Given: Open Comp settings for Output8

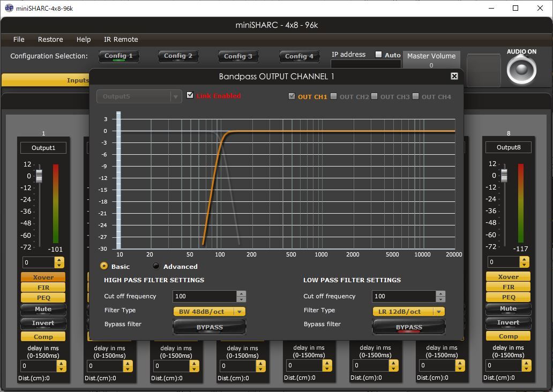Looking at the screenshot, I should 508,336.
